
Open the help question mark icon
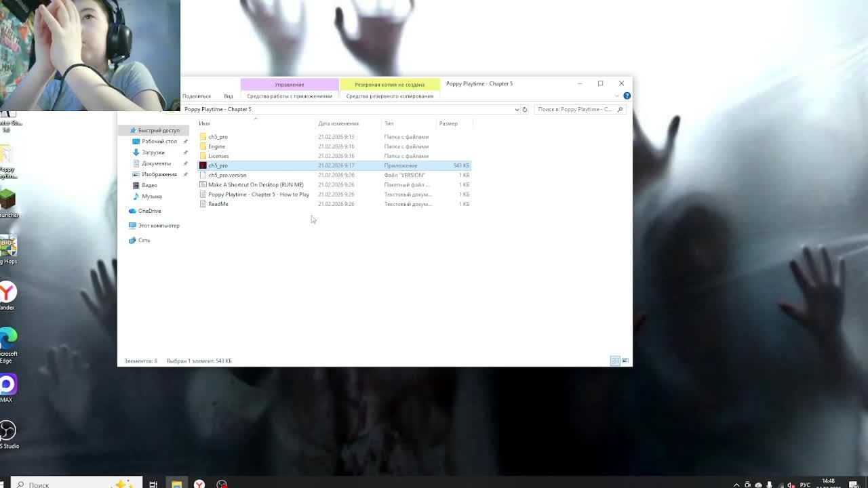pos(627,96)
